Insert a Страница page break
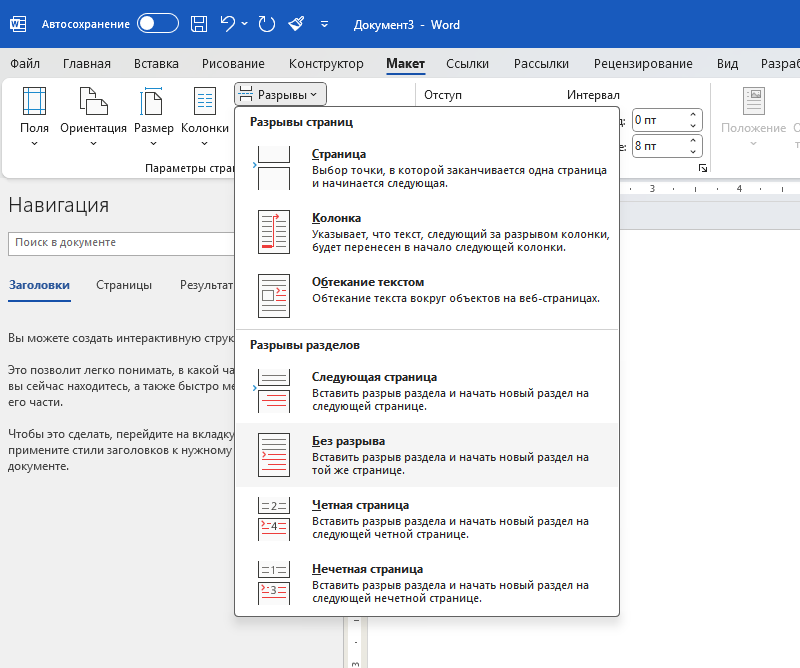Screen dimensions: 800x668 pos(427,168)
